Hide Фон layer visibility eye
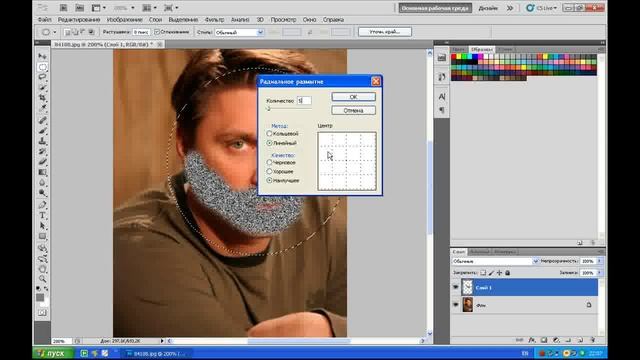 click(456, 305)
